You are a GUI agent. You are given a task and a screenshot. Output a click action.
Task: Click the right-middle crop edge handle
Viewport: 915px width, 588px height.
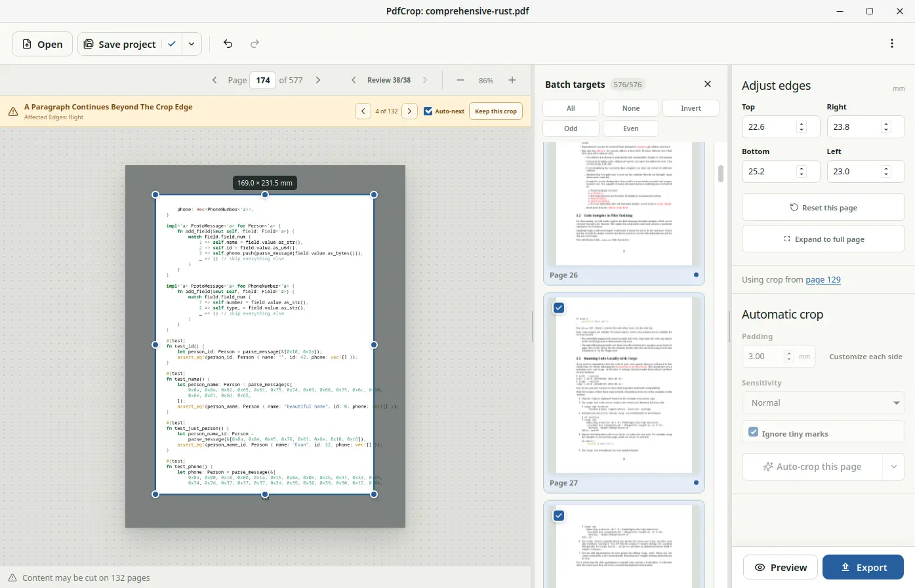click(374, 345)
